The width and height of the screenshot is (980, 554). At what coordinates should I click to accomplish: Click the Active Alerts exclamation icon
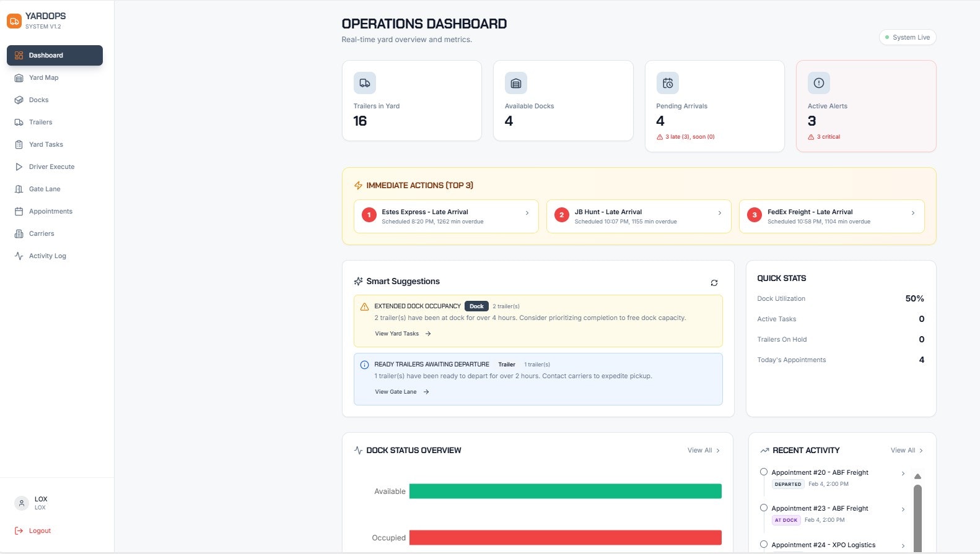819,83
